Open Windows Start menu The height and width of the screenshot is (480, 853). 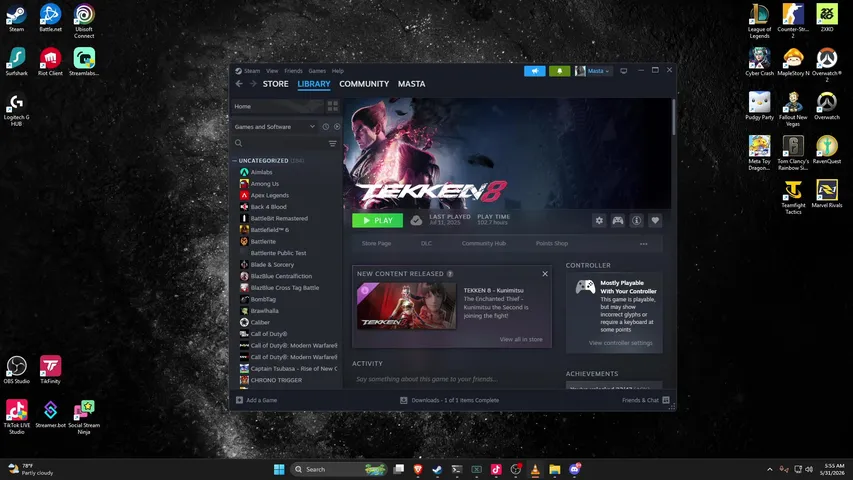click(x=279, y=469)
